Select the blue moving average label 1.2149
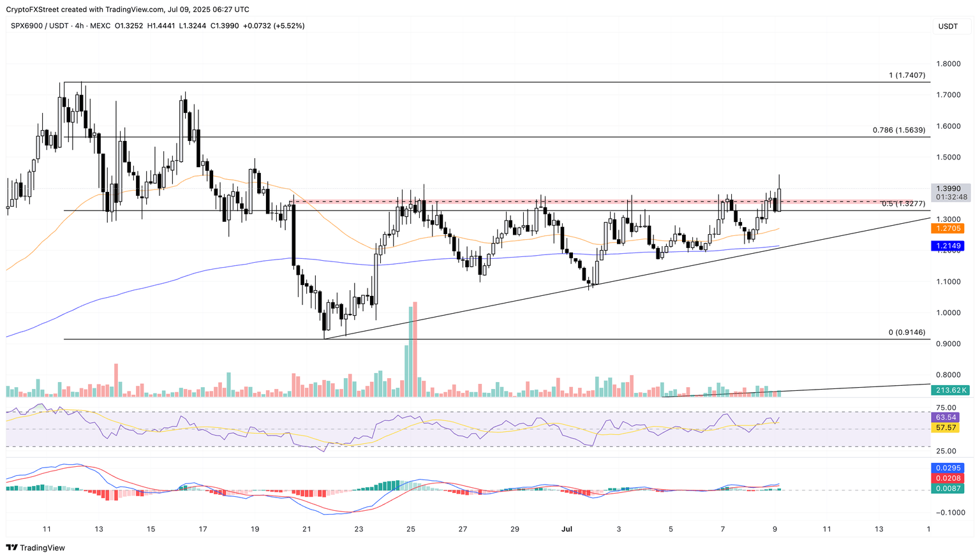980x558 pixels. click(947, 246)
